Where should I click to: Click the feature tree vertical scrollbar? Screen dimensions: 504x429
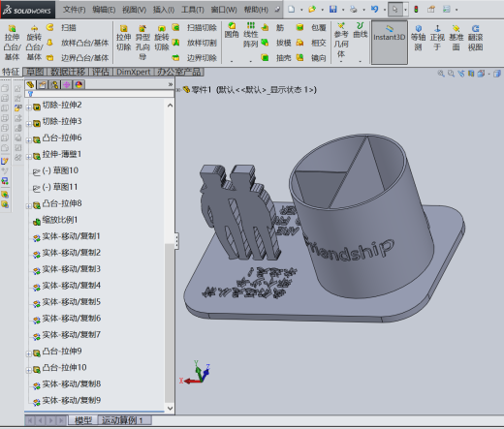click(170, 323)
